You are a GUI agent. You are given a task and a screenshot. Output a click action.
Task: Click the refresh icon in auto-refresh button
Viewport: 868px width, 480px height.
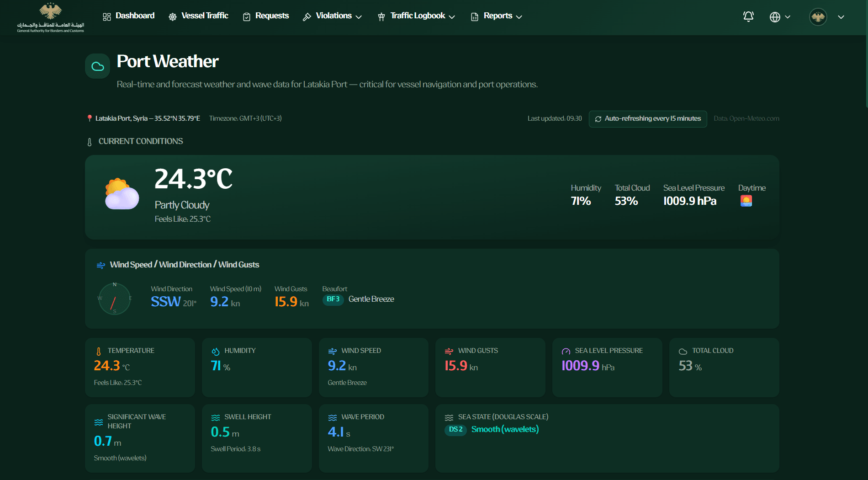(598, 119)
